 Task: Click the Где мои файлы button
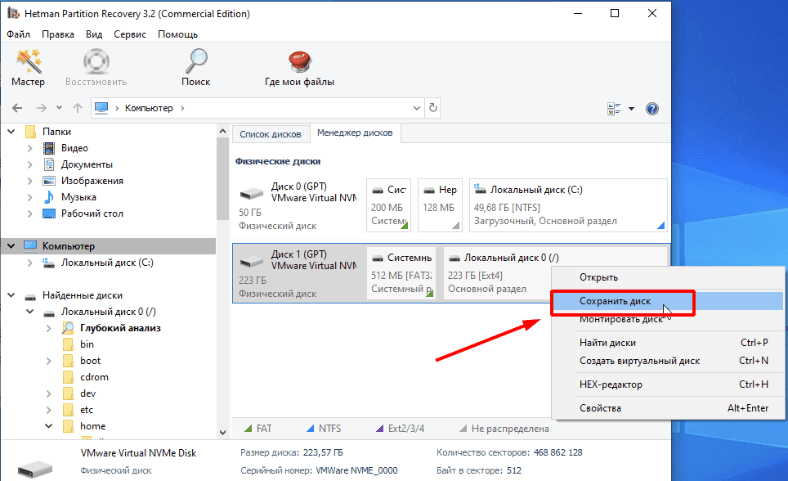(300, 68)
